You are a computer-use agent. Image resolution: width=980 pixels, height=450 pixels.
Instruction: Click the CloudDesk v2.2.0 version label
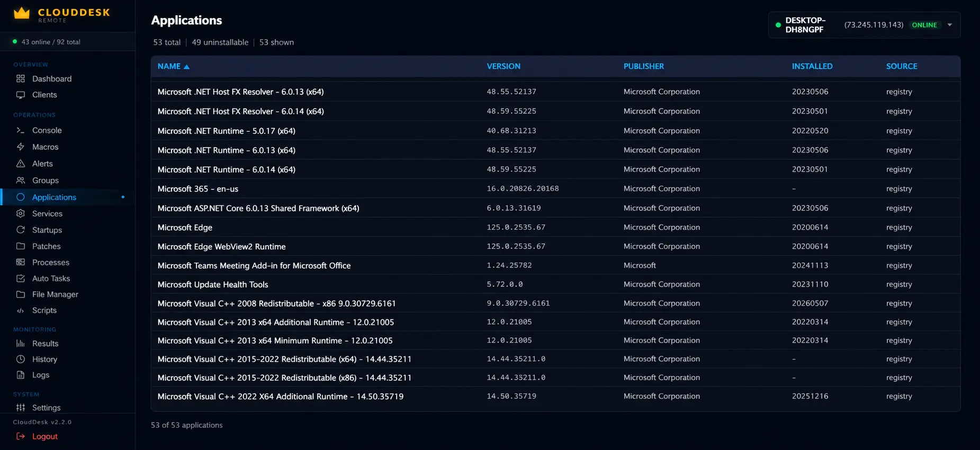pyautogui.click(x=42, y=422)
